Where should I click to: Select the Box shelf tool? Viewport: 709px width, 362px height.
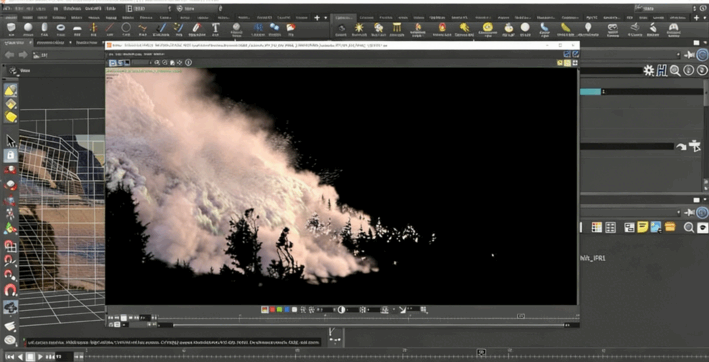pyautogui.click(x=11, y=29)
